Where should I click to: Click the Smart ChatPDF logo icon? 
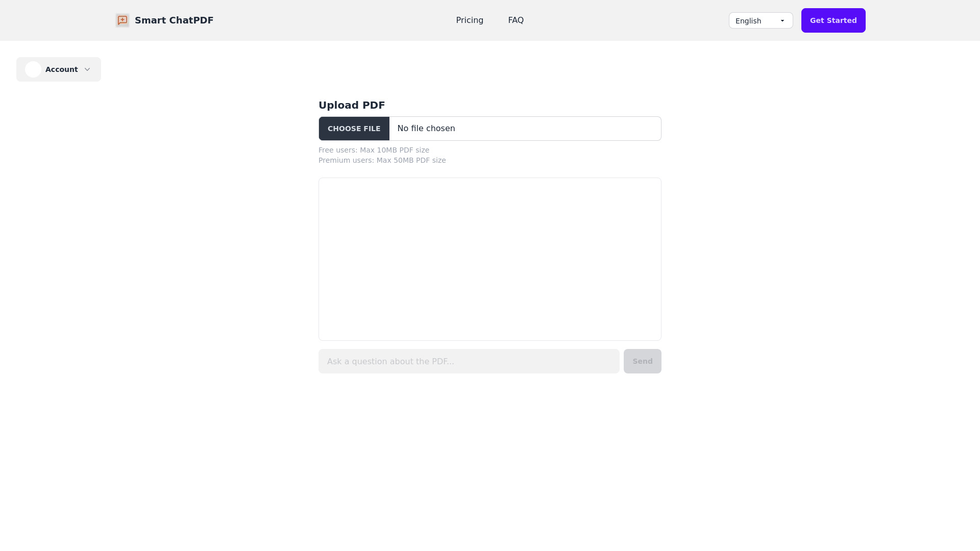pyautogui.click(x=122, y=20)
